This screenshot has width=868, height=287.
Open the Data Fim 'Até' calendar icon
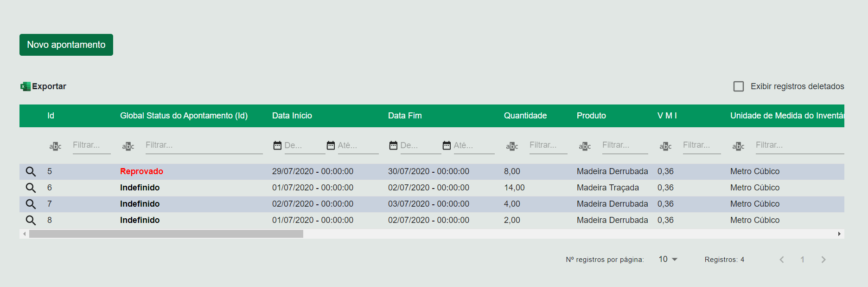point(447,145)
